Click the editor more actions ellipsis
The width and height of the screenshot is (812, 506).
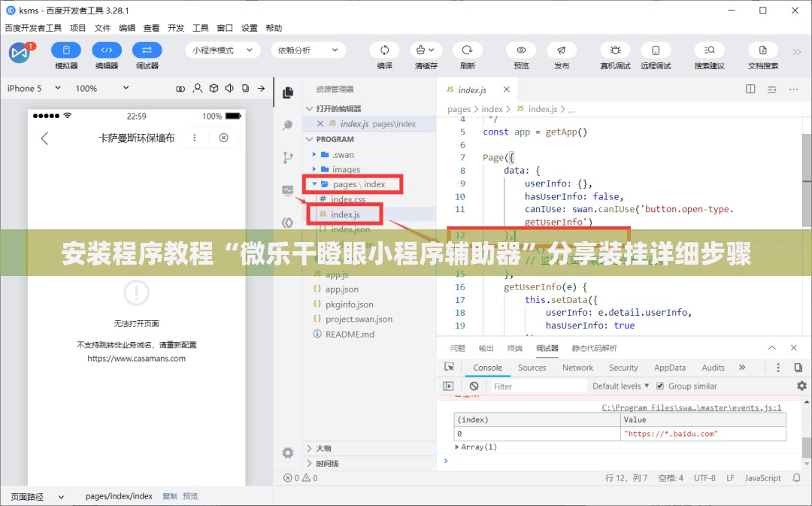tap(793, 89)
